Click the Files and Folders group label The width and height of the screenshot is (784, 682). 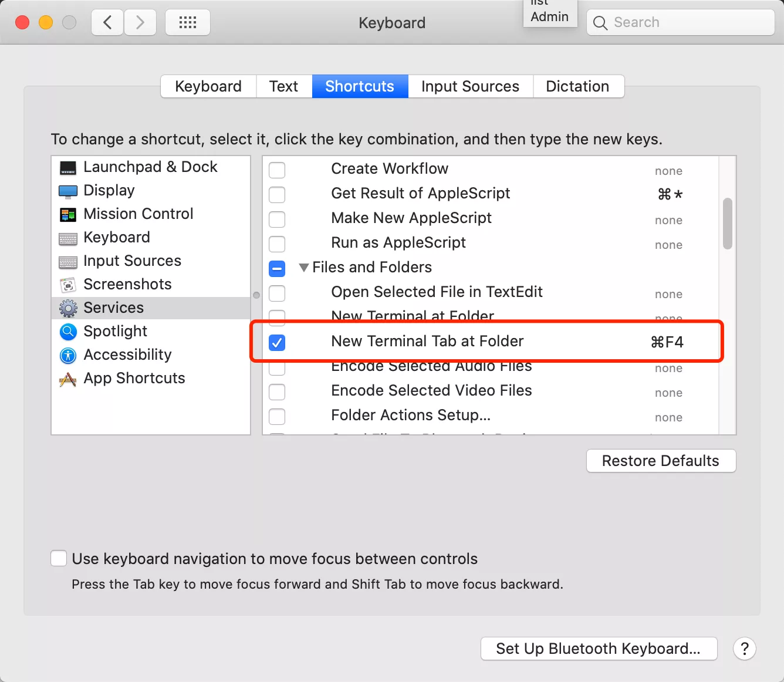372,268
